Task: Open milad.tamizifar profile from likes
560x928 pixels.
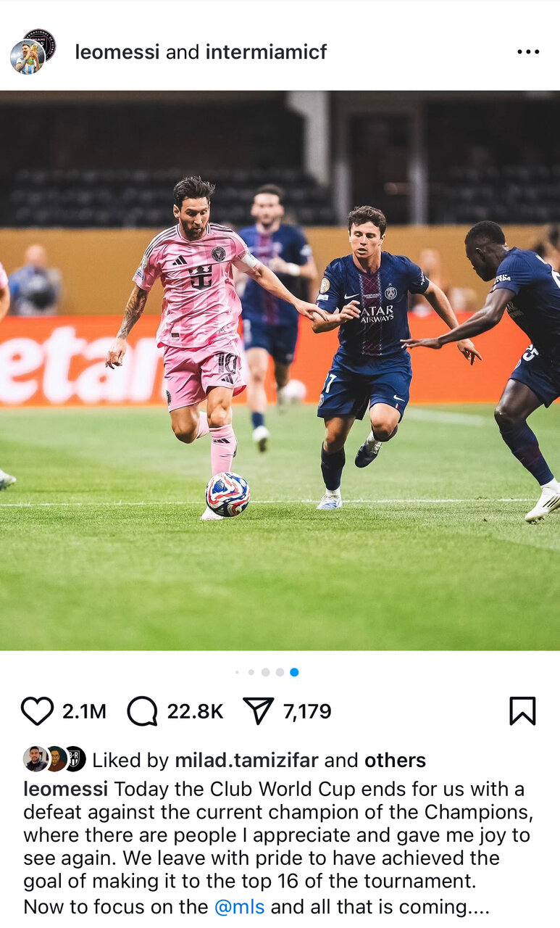Action: 246,761
